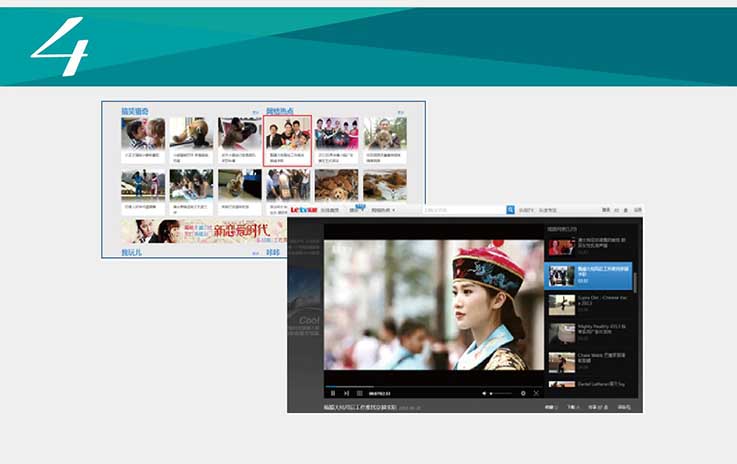Image resolution: width=737 pixels, height=464 pixels.
Task: Skip to next video in player controls
Action: pyautogui.click(x=346, y=393)
